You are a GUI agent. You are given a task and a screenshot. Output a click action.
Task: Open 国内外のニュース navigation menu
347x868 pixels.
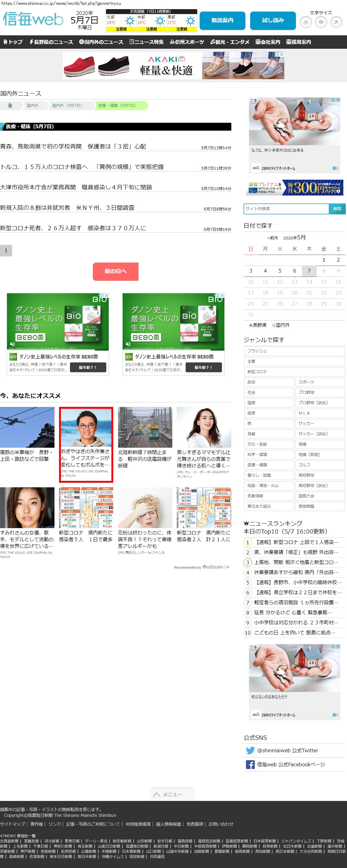click(101, 42)
